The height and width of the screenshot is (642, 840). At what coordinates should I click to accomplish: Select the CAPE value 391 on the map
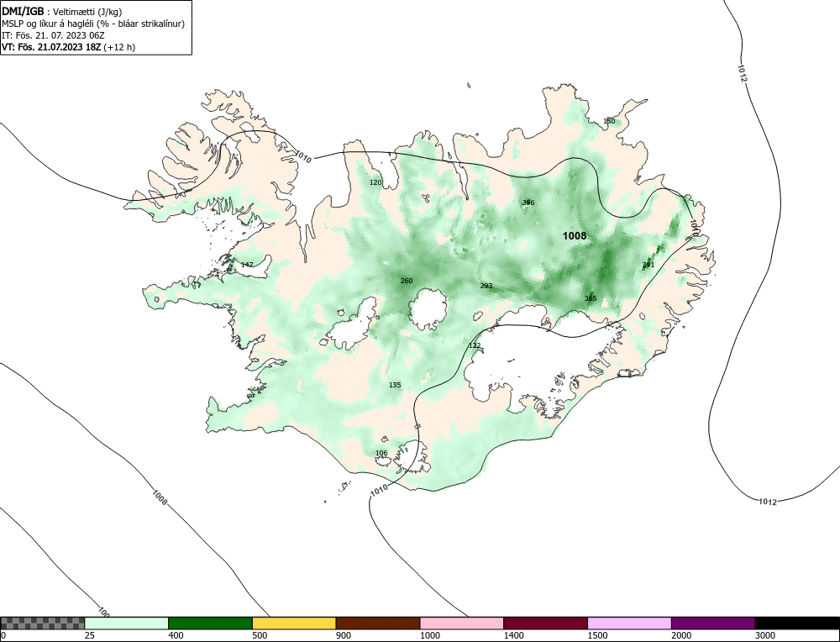pyautogui.click(x=648, y=265)
